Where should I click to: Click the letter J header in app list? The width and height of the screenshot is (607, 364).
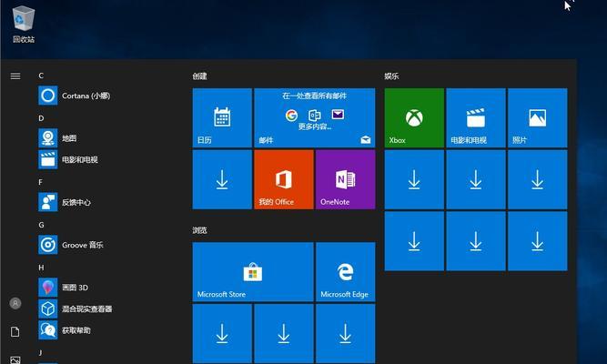coord(40,352)
